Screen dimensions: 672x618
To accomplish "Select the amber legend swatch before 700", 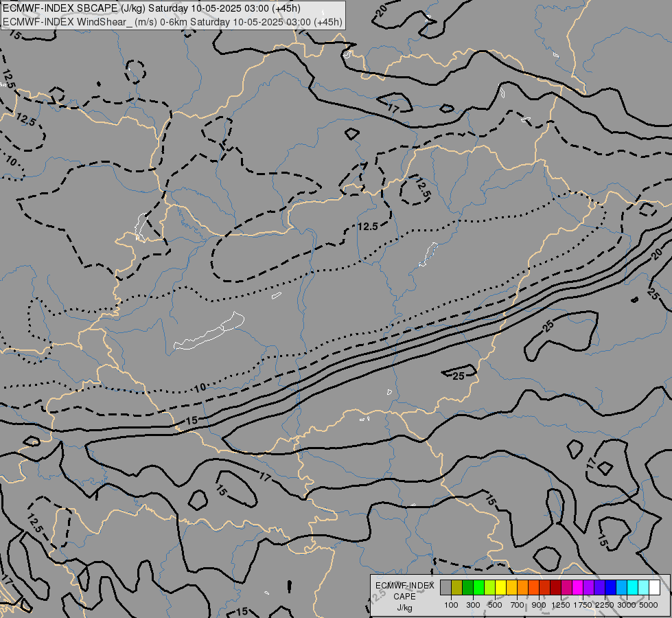I will (511, 587).
